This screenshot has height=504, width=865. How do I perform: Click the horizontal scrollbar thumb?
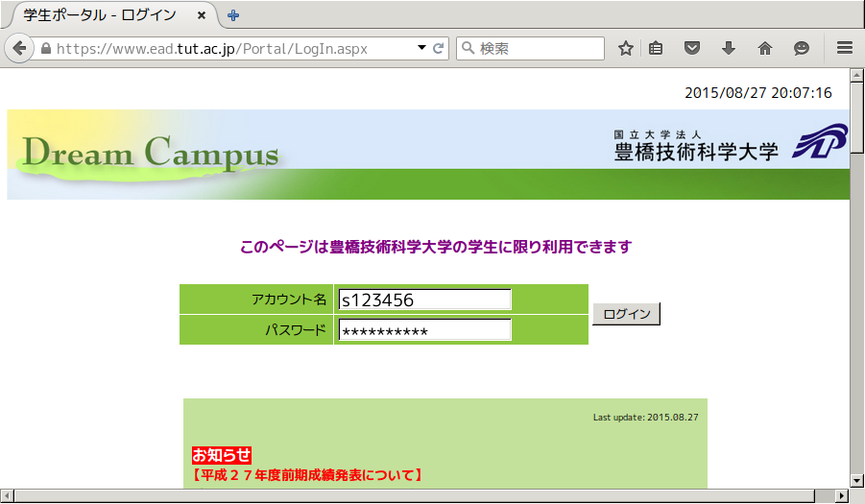tap(415, 495)
